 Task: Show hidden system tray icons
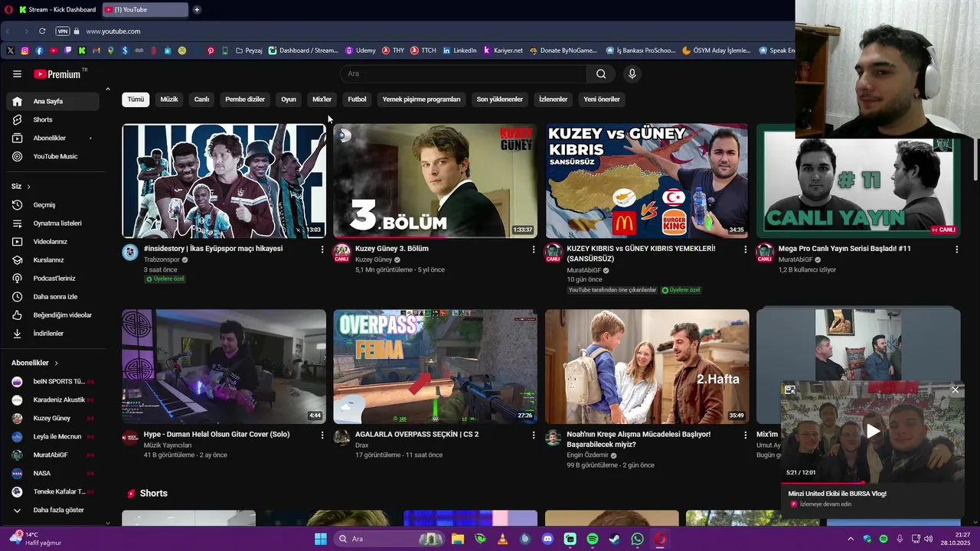[x=851, y=539]
